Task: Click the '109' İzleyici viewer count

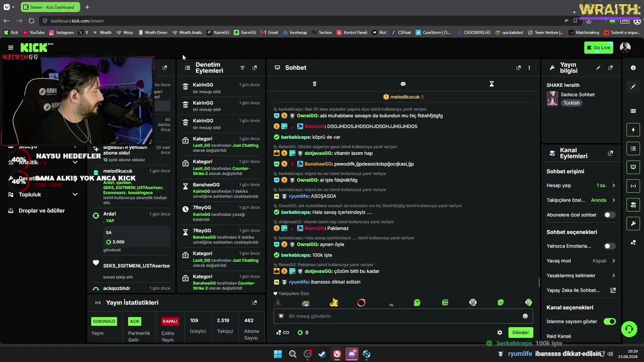Action: [x=194, y=320]
